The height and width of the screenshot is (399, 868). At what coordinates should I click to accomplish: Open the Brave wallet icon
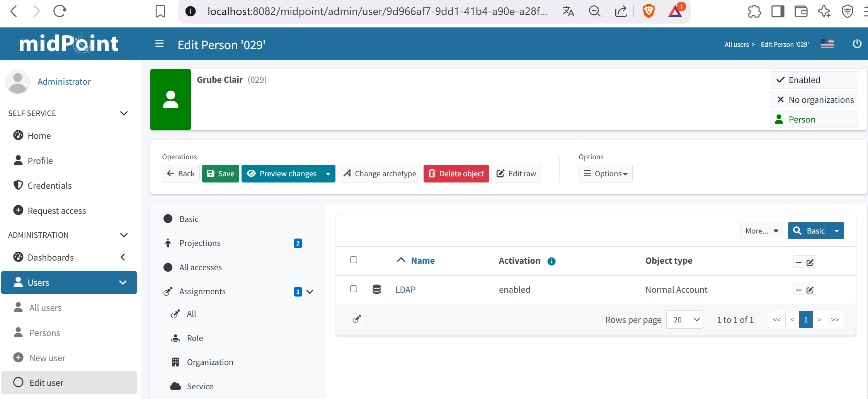tap(801, 11)
